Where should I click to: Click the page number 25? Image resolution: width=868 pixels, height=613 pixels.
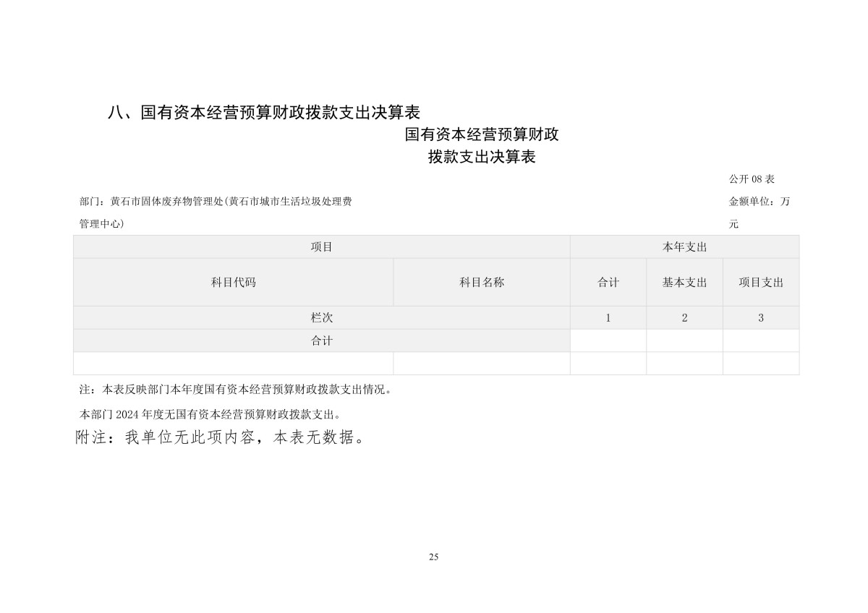(434, 557)
